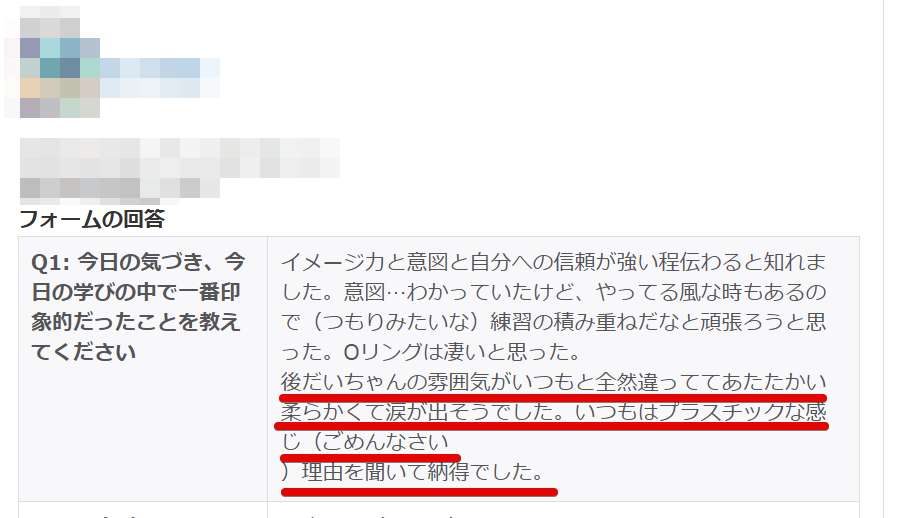Screen dimensions: 905x518
Task: Click the partially visible next answer cell
Action: (563, 510)
